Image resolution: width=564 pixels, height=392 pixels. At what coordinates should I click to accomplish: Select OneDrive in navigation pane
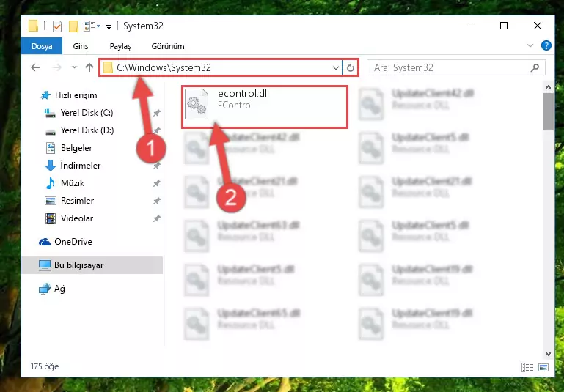click(73, 242)
